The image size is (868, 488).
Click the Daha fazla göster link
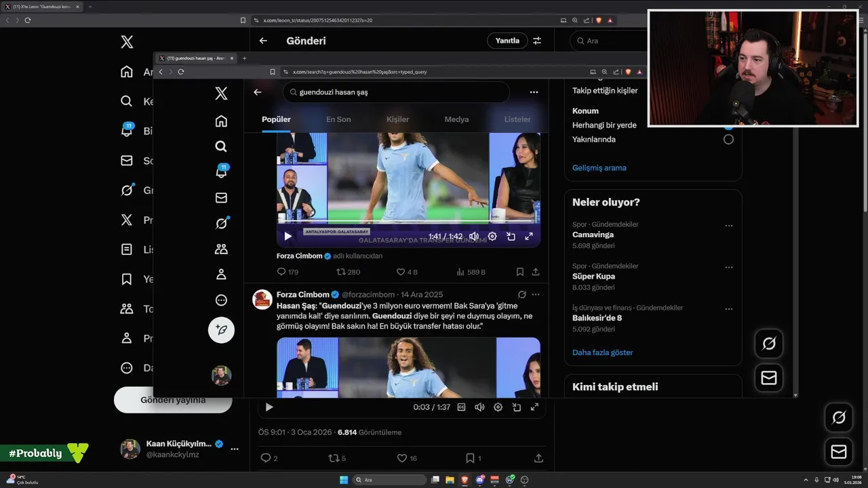(603, 352)
